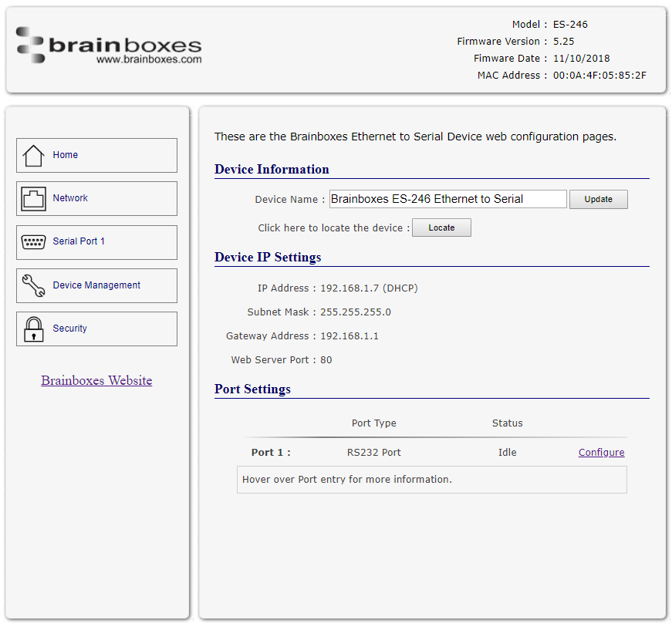Open the Network menu label

click(70, 198)
